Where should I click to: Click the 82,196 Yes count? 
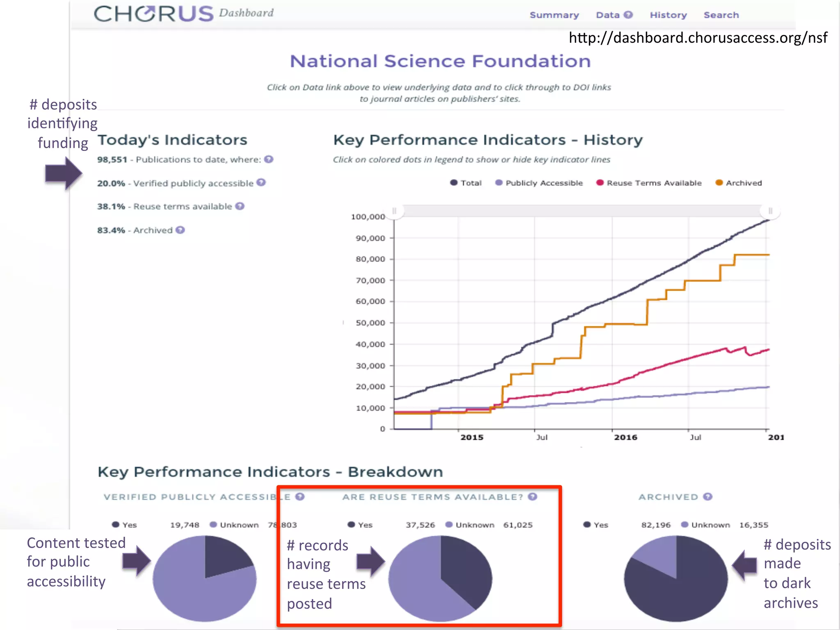tap(656, 525)
